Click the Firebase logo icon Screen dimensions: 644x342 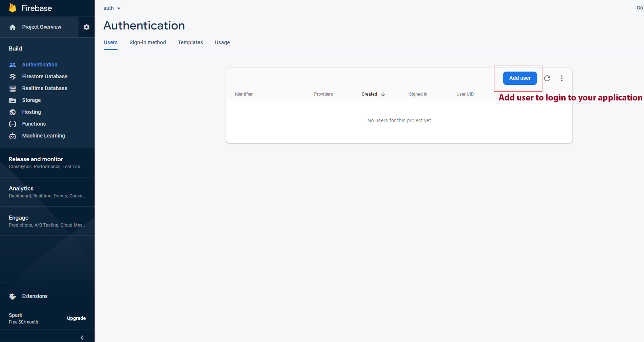point(13,8)
